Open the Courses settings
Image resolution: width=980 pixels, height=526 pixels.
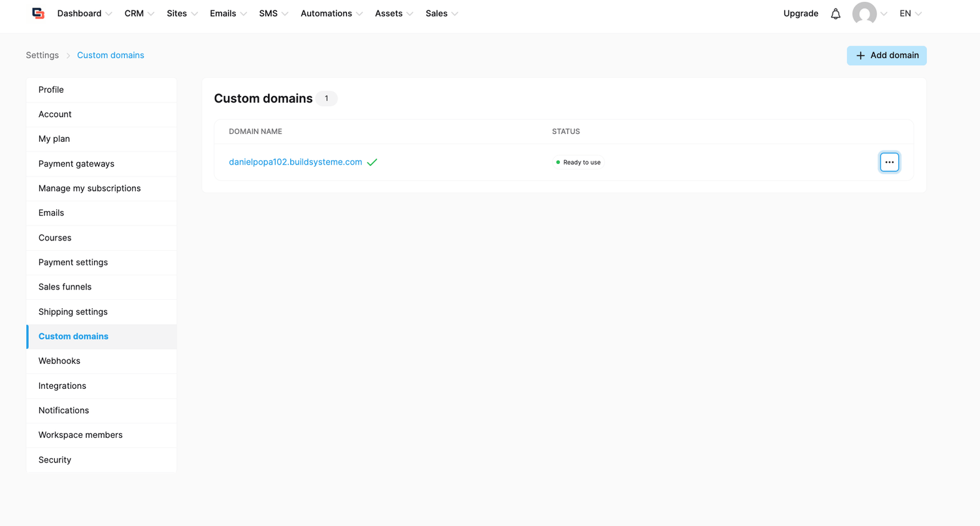pyautogui.click(x=101, y=238)
